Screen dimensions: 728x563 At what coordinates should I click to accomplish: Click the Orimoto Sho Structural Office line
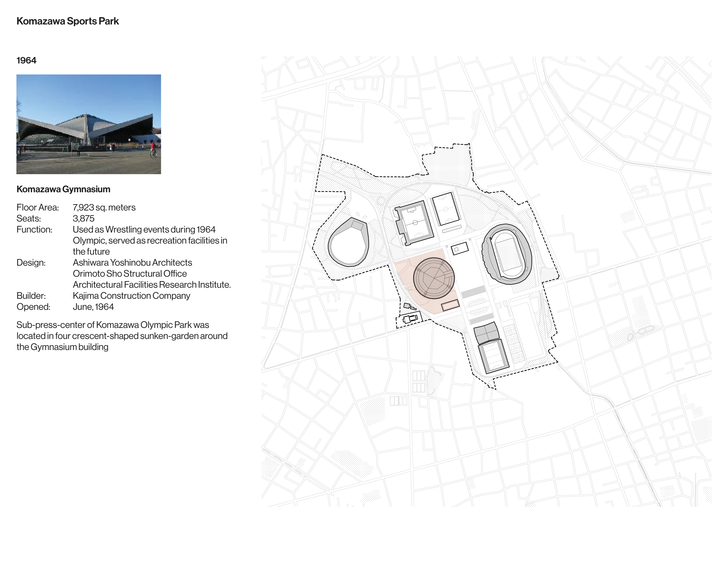(x=130, y=274)
